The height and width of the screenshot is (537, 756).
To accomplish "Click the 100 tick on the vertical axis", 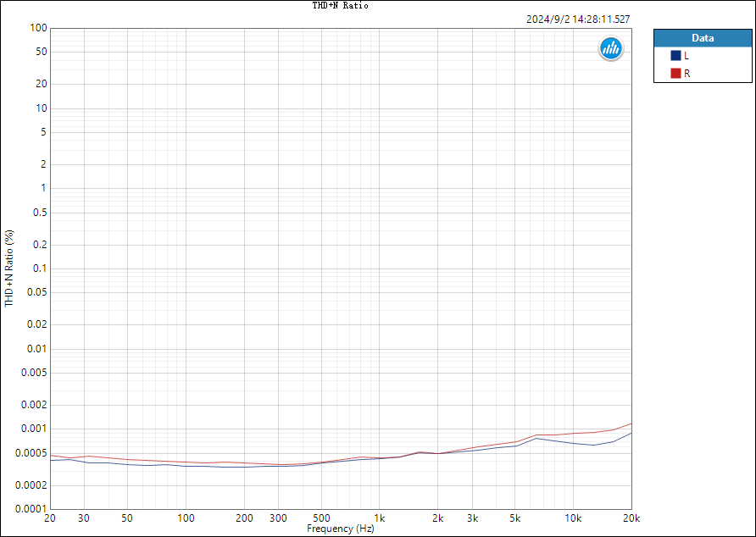I will (39, 28).
